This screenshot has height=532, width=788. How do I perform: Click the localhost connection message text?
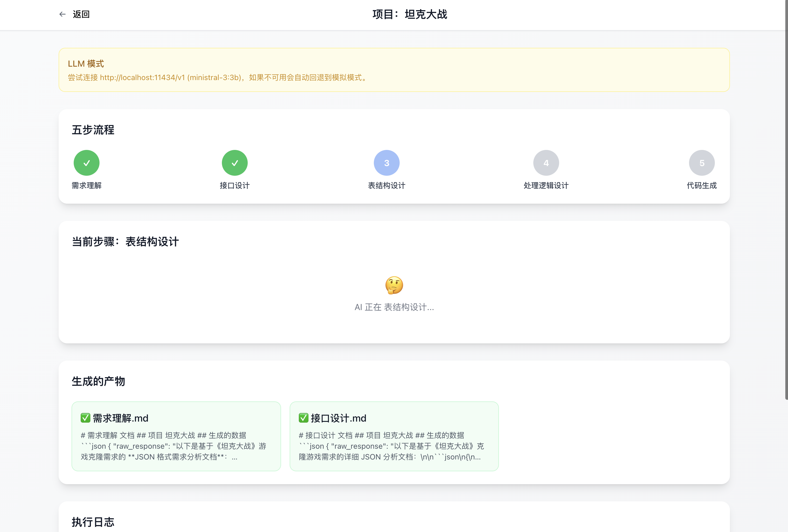click(x=218, y=78)
